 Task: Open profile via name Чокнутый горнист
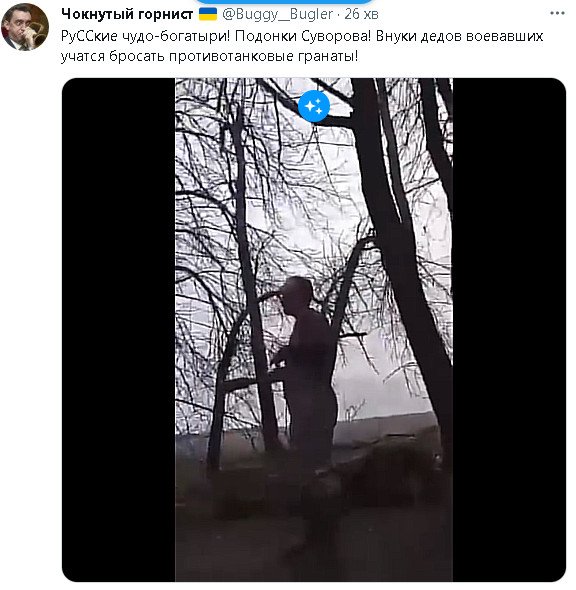click(127, 14)
